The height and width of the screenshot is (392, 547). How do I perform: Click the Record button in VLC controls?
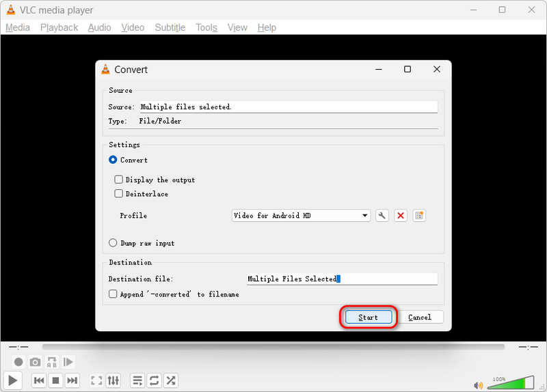[18, 362]
